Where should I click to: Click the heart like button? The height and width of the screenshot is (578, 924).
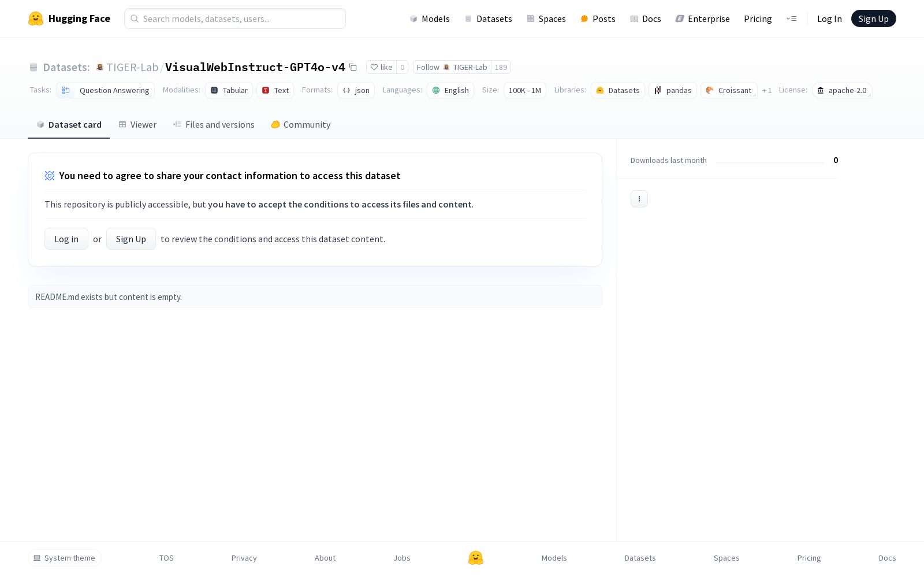coord(381,67)
